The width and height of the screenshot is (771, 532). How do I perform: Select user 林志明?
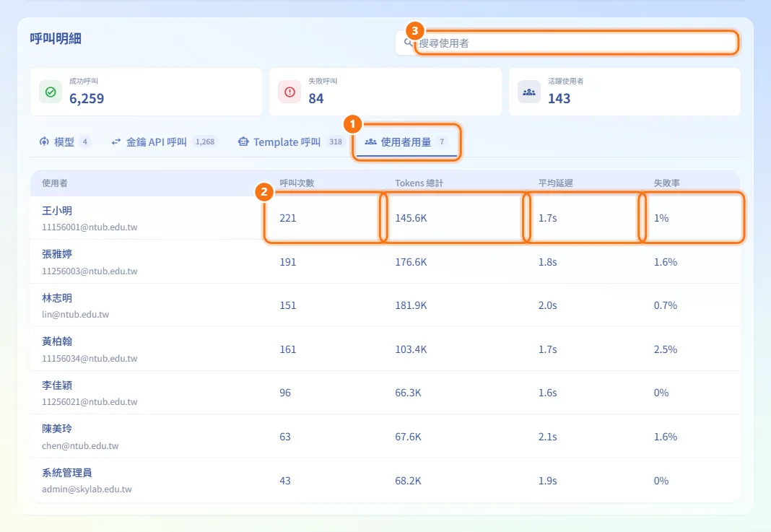click(57, 298)
